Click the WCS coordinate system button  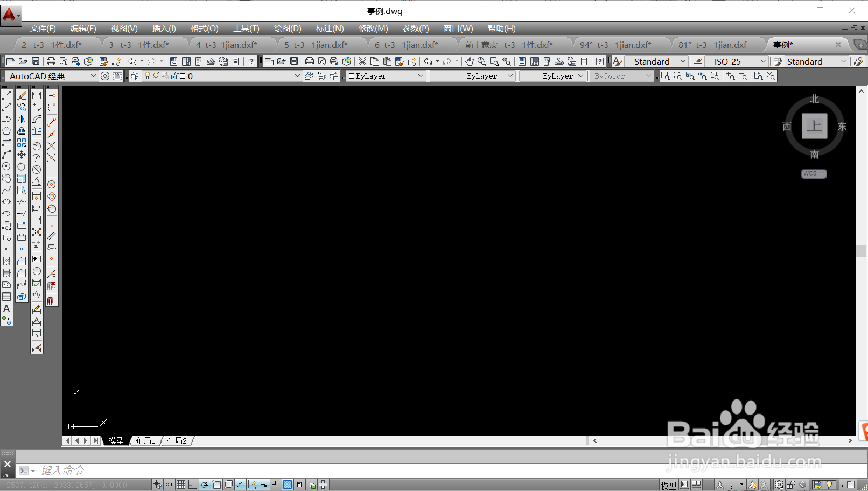(x=814, y=173)
